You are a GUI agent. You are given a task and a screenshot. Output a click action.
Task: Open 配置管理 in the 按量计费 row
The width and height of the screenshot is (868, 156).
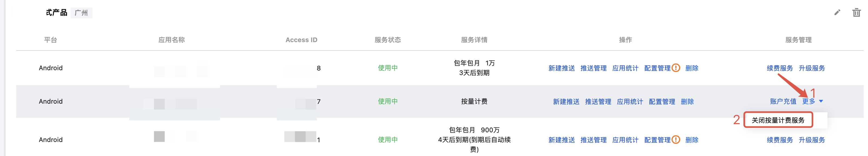tap(662, 101)
